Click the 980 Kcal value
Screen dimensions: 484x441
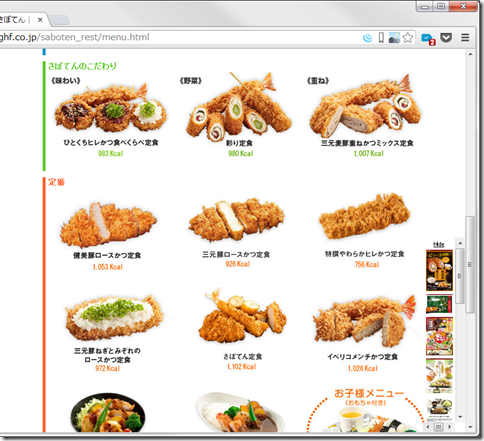[x=240, y=153]
